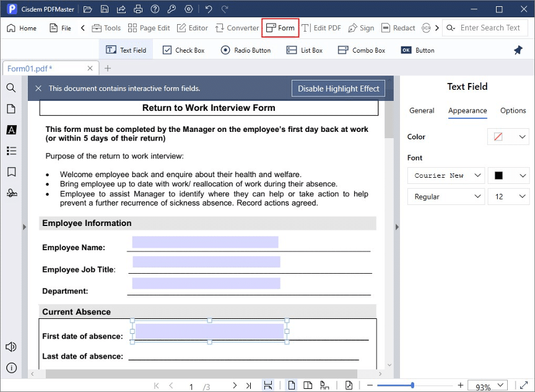Activate the Read Aloud speaker icon
This screenshot has height=392, width=535.
tap(11, 347)
